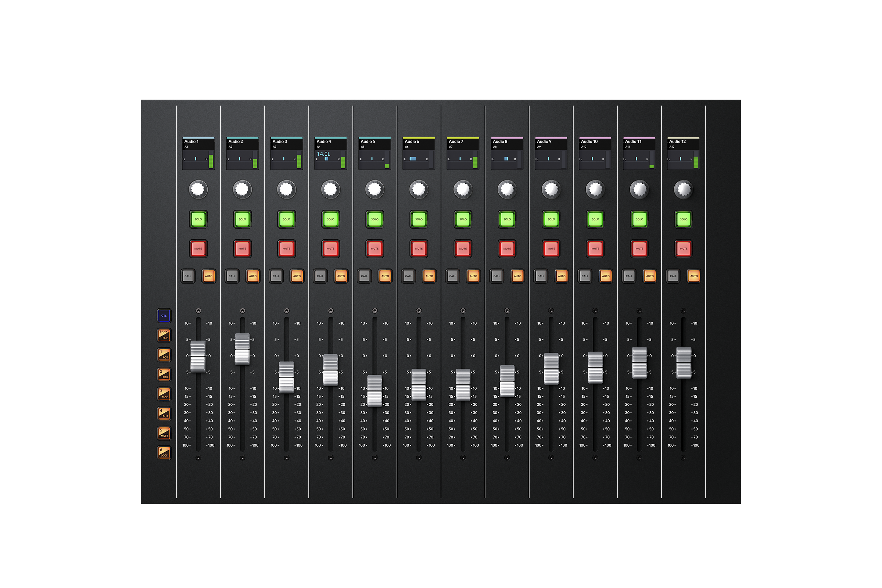Mute the Audio 5 channel
The height and width of the screenshot is (588, 882).
point(374,249)
